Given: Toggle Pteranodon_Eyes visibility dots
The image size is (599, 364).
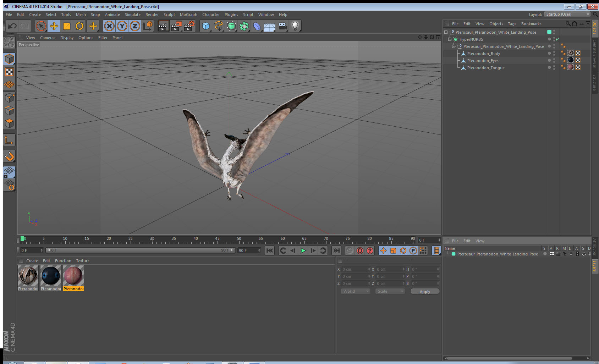Looking at the screenshot, I should [x=554, y=61].
